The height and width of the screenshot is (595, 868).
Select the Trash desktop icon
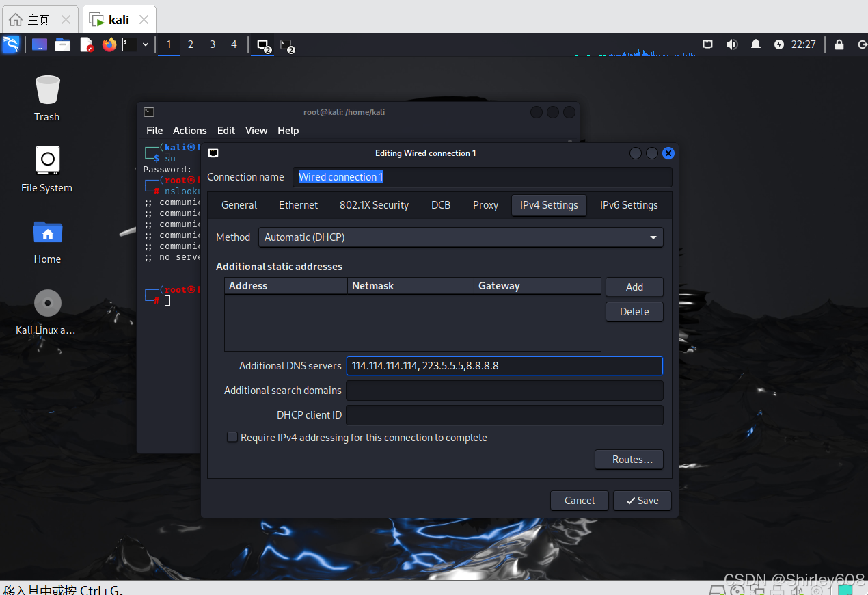(x=47, y=98)
